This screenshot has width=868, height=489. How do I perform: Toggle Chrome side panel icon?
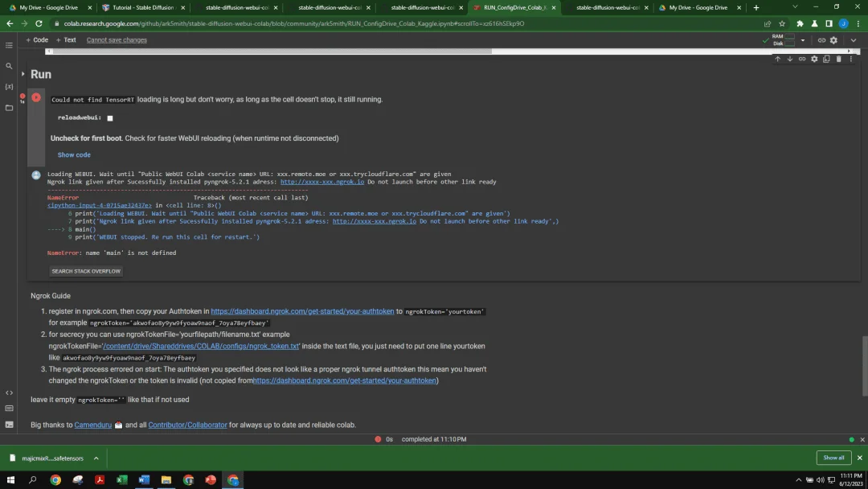(829, 24)
